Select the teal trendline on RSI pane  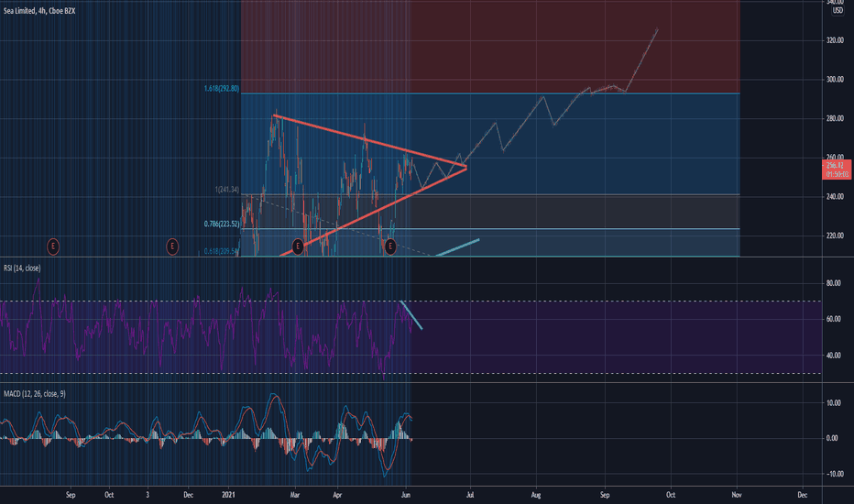coord(411,315)
